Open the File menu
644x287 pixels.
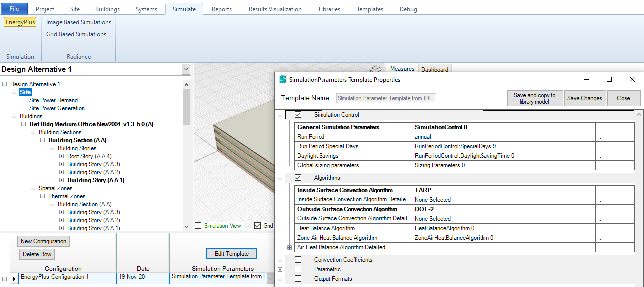pyautogui.click(x=15, y=8)
